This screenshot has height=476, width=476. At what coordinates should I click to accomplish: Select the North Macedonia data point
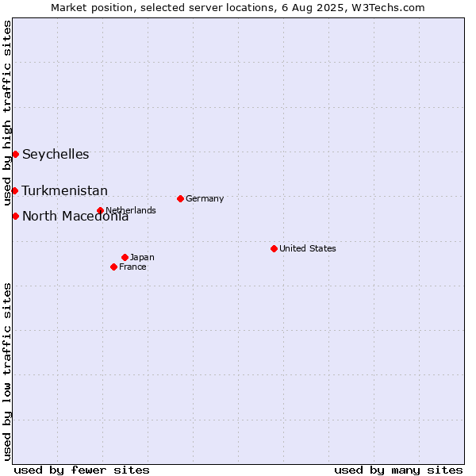point(16,217)
